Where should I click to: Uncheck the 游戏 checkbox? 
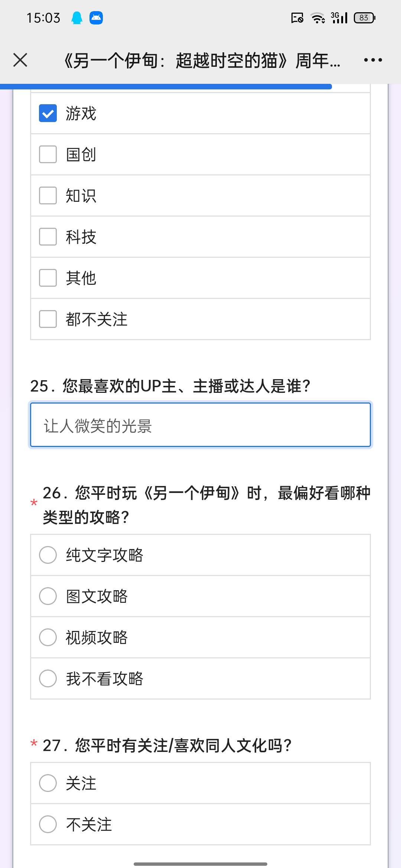tap(48, 113)
